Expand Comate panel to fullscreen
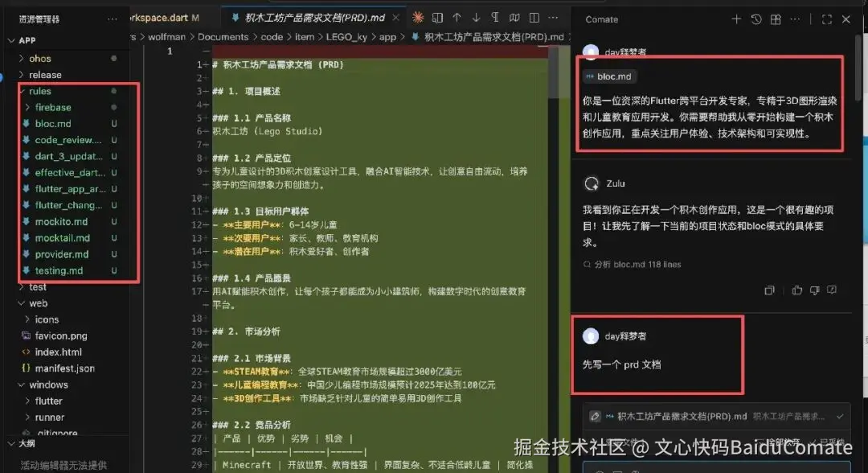This screenshot has width=868, height=473. point(826,19)
